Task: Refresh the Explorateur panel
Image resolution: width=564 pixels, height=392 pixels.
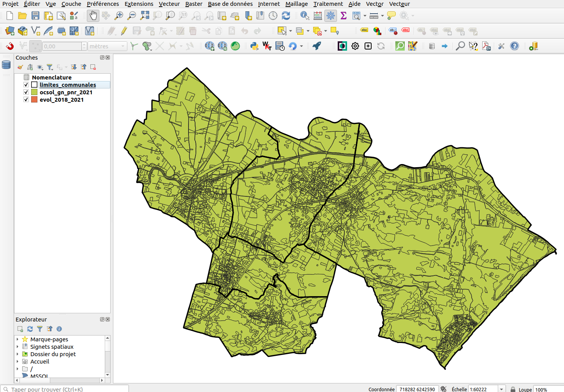Action: [30, 329]
